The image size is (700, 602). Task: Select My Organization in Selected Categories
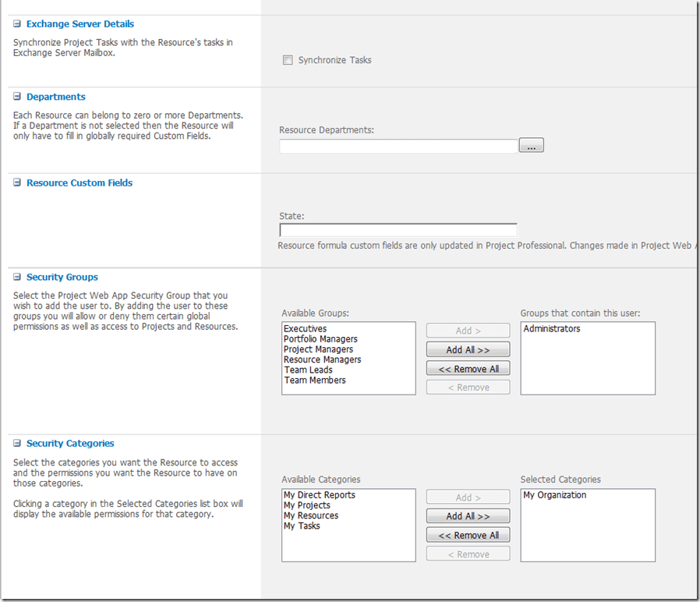pos(555,495)
